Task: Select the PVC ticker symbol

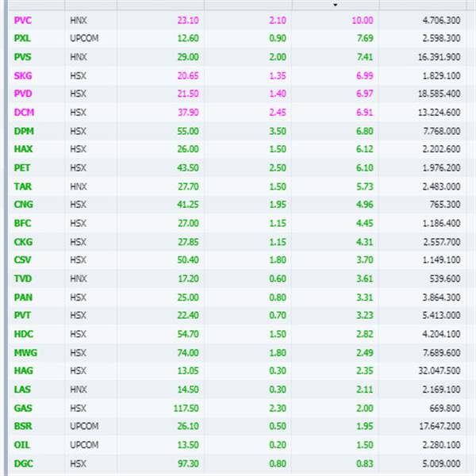Action: coord(23,21)
